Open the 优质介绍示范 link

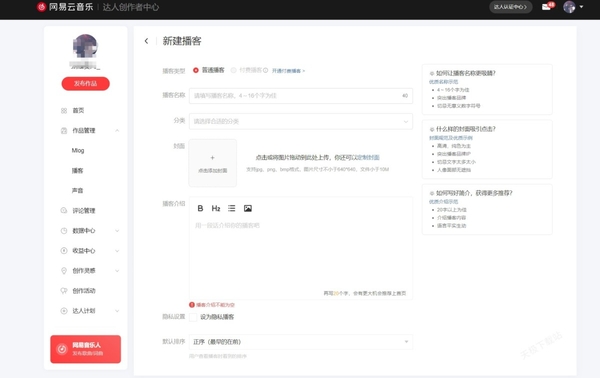(x=443, y=202)
